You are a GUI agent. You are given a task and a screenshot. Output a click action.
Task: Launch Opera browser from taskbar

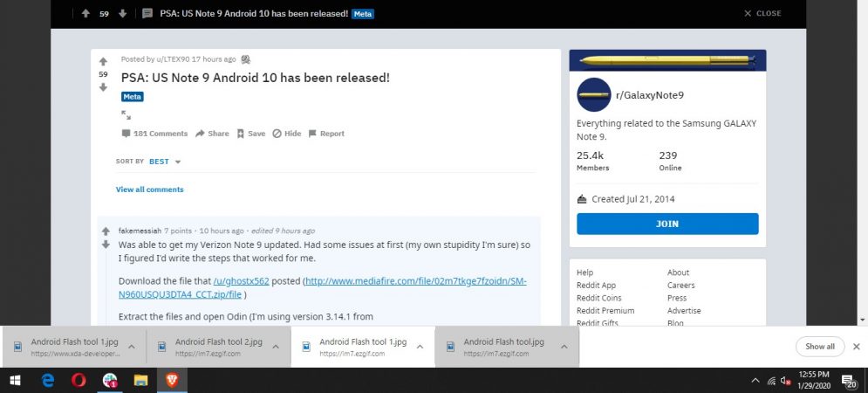click(x=79, y=380)
